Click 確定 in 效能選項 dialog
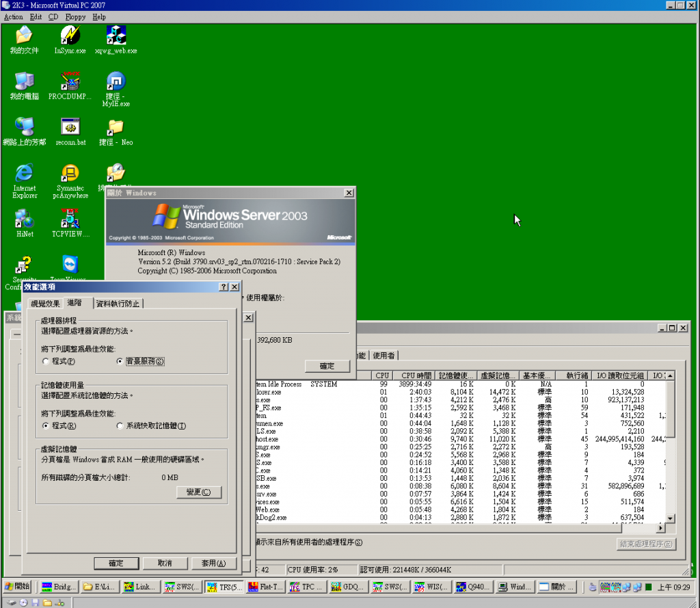The image size is (700, 608). click(116, 564)
